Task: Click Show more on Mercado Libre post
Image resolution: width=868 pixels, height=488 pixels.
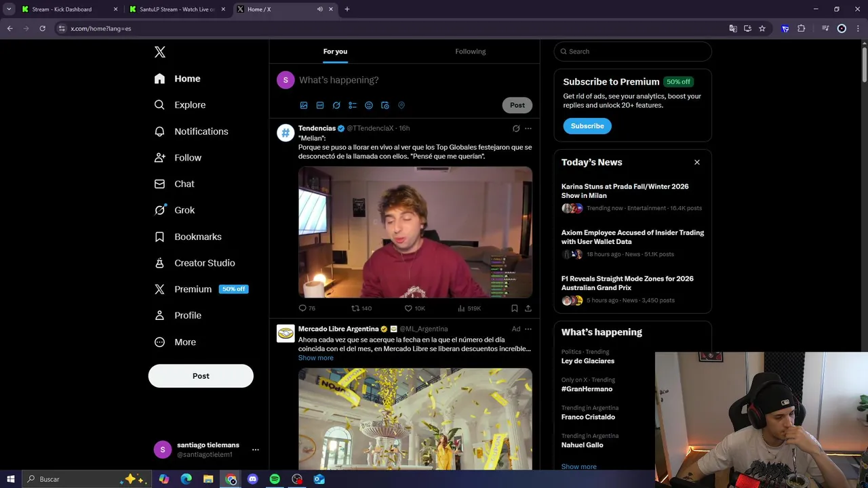Action: pos(315,358)
